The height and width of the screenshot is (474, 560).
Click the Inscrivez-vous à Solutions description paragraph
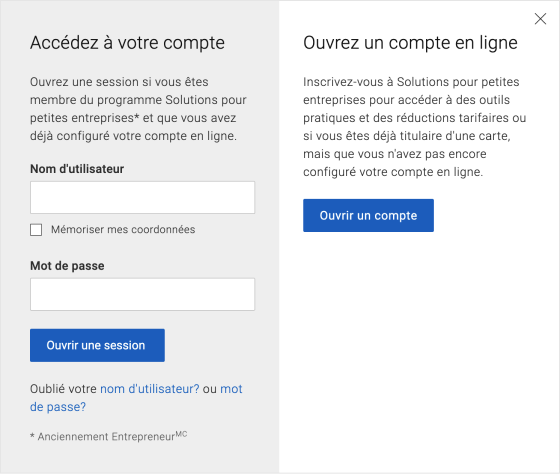pyautogui.click(x=414, y=127)
